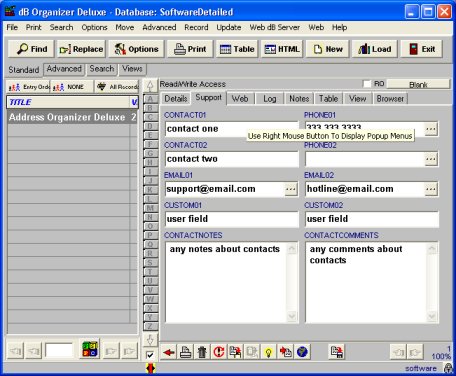
Task: Open the Record menu
Action: [x=196, y=27]
